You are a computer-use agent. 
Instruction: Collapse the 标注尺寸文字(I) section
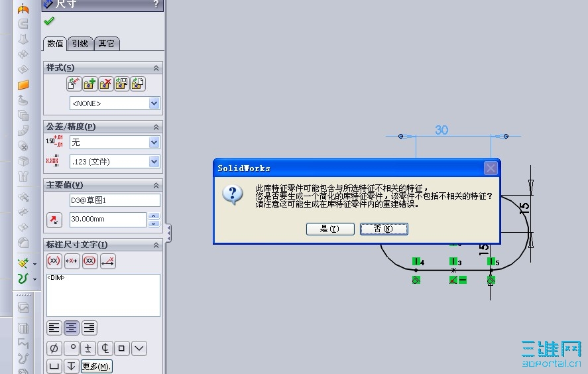tap(156, 245)
